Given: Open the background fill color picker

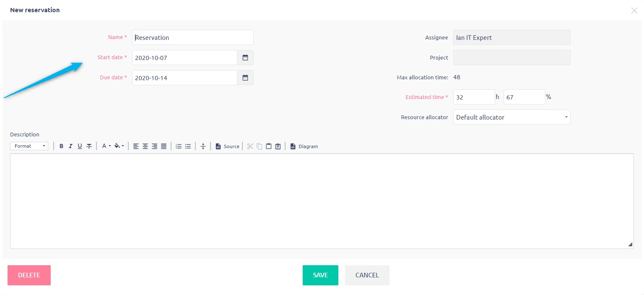Looking at the screenshot, I should coord(119,146).
